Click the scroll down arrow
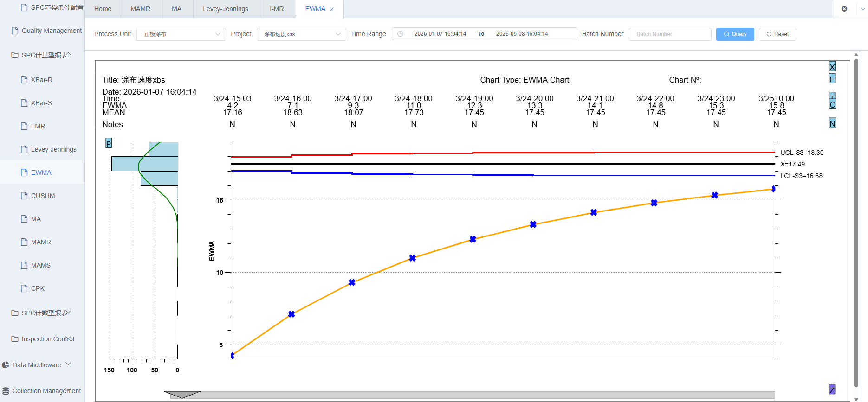This screenshot has height=402, width=868. click(856, 399)
